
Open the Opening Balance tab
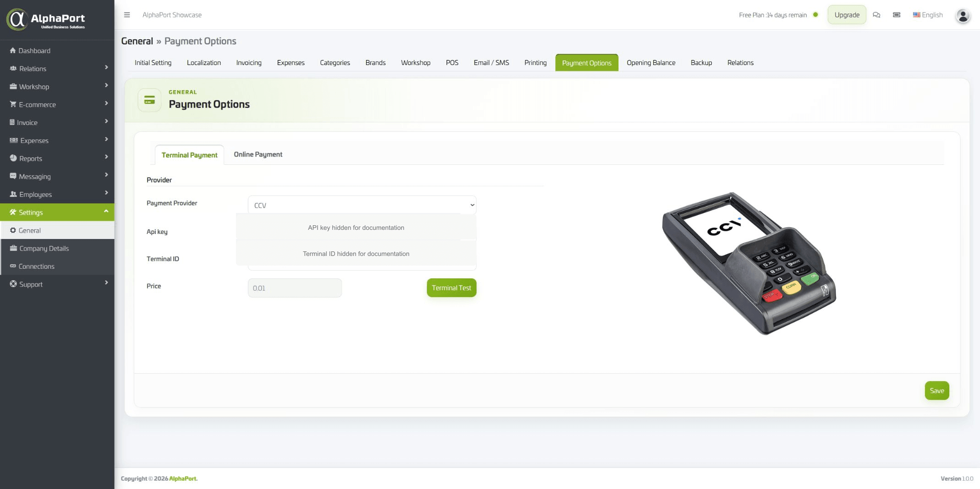coord(651,63)
